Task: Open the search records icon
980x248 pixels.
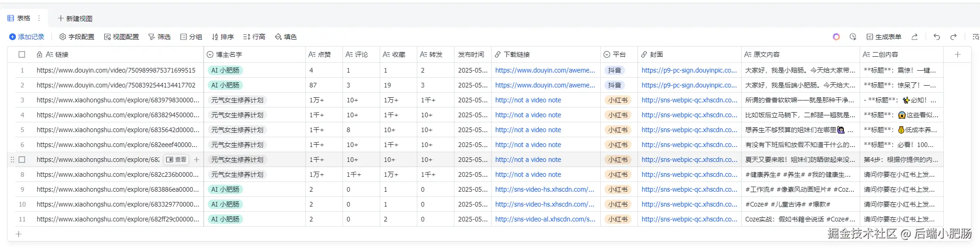Action: click(975, 37)
